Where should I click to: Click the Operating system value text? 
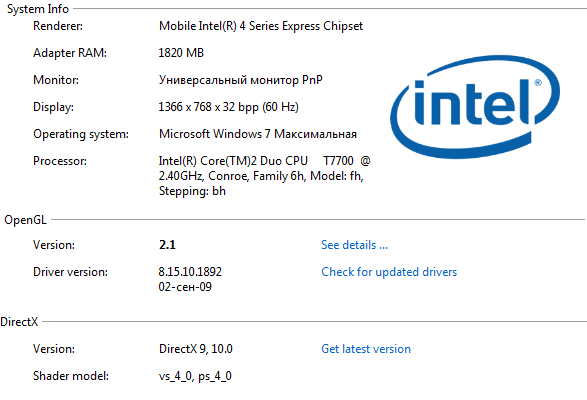tap(258, 134)
